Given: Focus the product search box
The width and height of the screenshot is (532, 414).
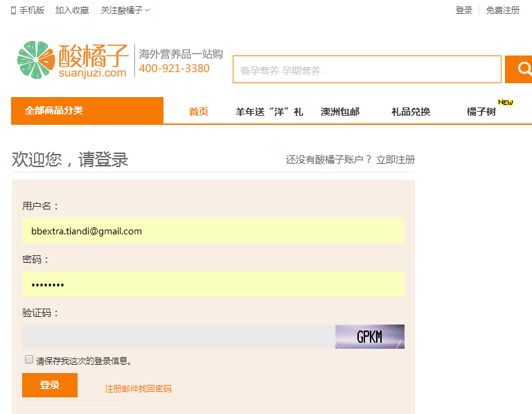Looking at the screenshot, I should [x=366, y=69].
